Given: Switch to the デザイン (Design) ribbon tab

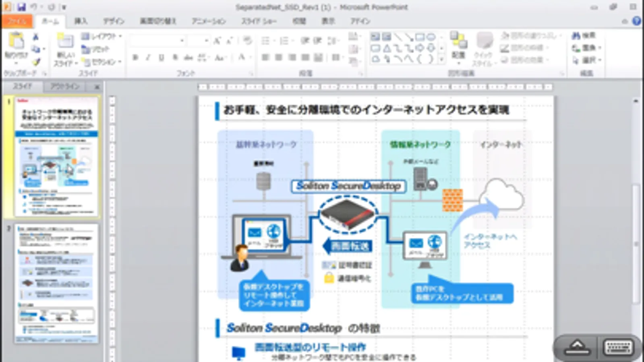Looking at the screenshot, I should click(114, 21).
